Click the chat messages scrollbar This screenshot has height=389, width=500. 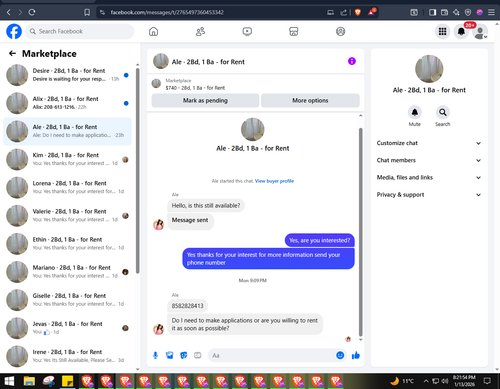[360, 232]
